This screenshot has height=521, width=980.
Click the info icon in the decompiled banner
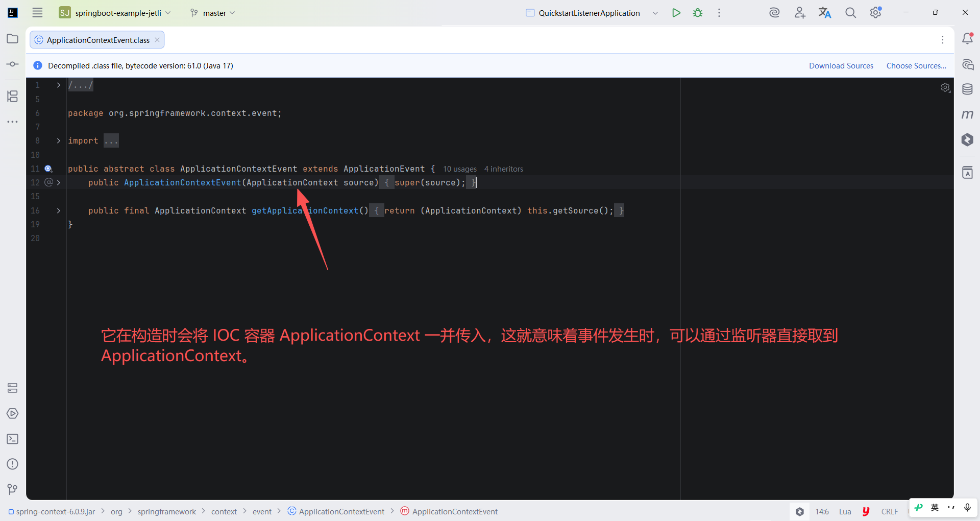38,65
